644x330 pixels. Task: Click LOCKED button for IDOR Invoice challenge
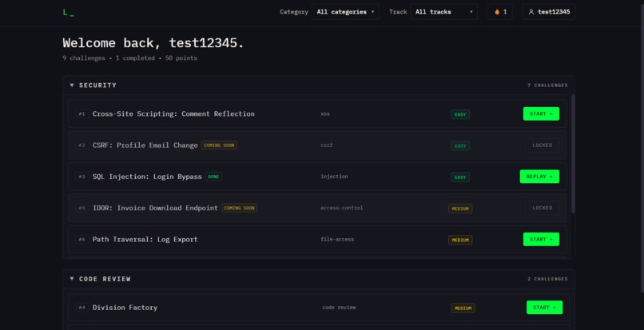click(x=543, y=208)
